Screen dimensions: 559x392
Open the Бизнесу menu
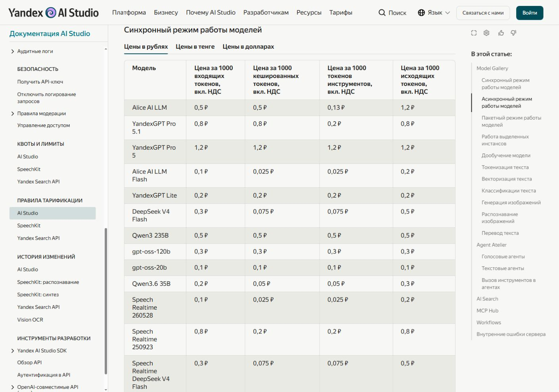point(166,13)
